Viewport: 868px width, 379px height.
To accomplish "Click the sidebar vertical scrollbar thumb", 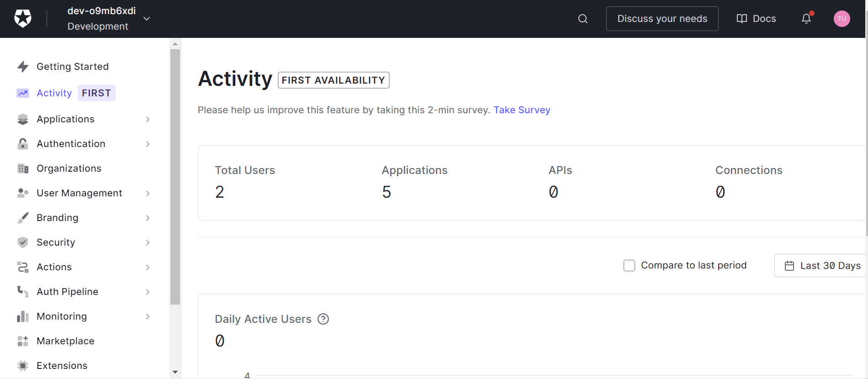I will [x=175, y=177].
